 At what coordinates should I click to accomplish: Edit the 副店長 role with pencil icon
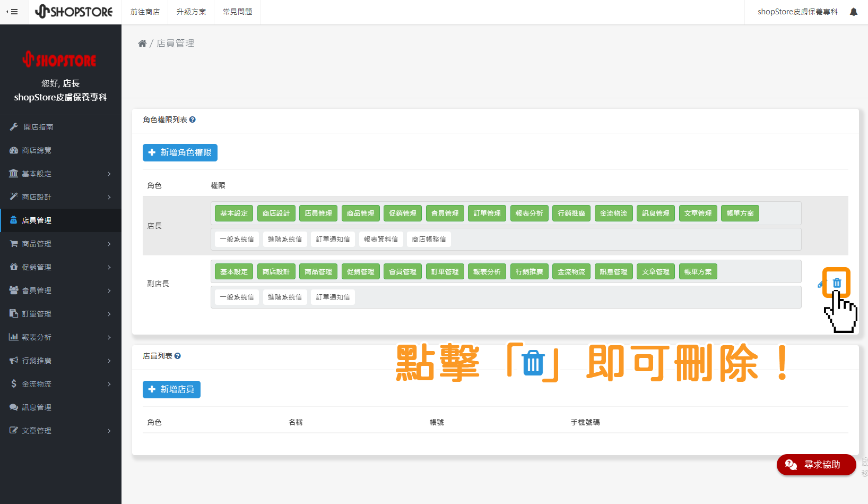tap(821, 284)
